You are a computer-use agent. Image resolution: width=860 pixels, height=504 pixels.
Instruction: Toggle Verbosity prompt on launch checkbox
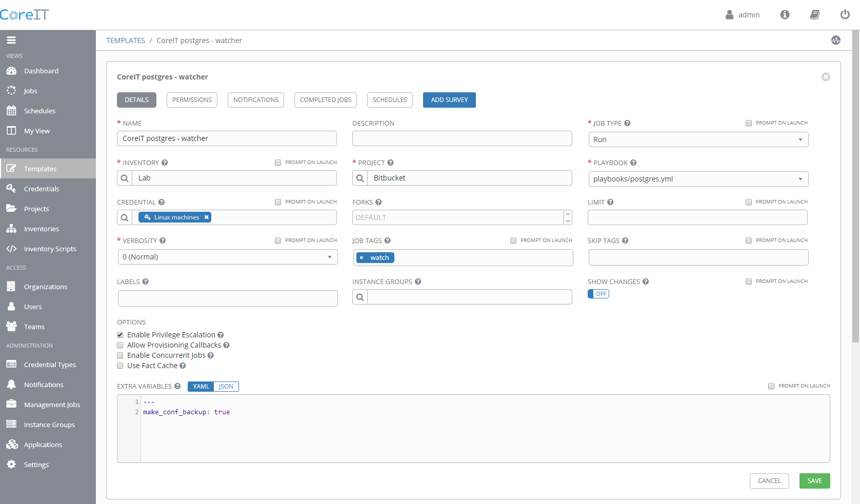tap(278, 240)
